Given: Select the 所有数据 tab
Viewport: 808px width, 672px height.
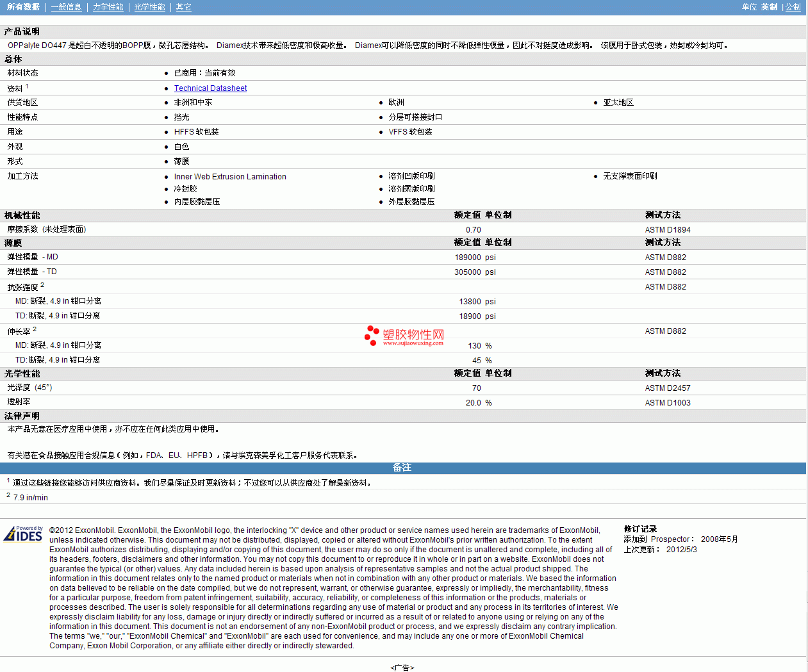Looking at the screenshot, I should [x=23, y=7].
